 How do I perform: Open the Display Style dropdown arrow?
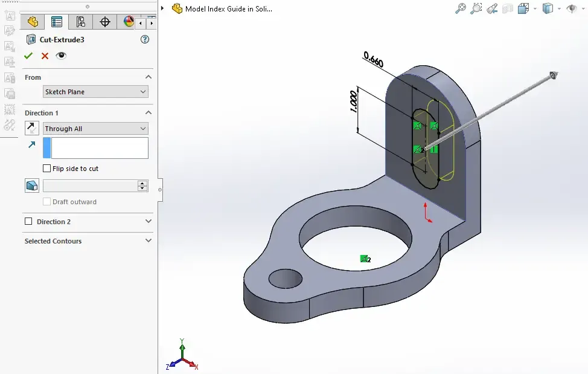pyautogui.click(x=559, y=8)
